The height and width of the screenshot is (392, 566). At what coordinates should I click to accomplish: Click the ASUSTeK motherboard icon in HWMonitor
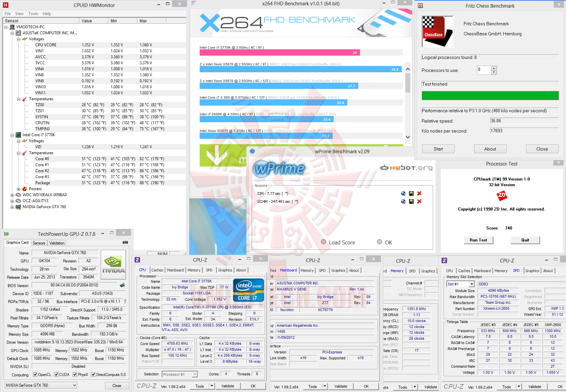click(19, 33)
